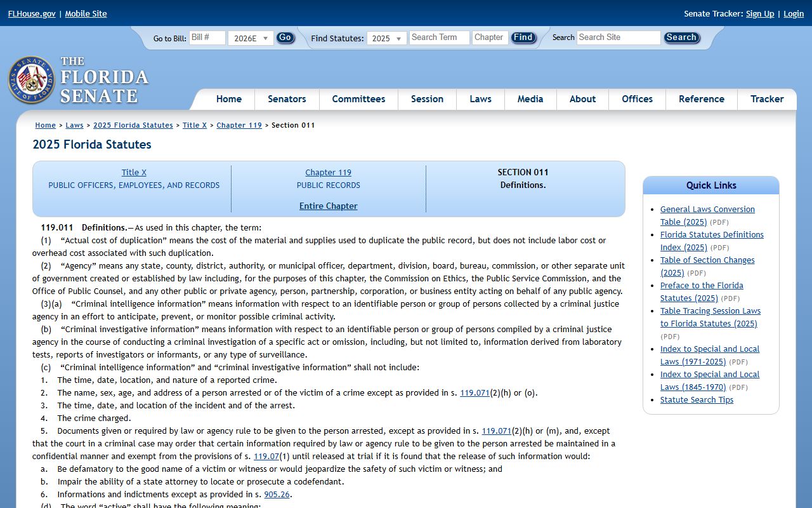Open the Home navigation tab
The width and height of the screenshot is (812, 508).
[x=228, y=99]
